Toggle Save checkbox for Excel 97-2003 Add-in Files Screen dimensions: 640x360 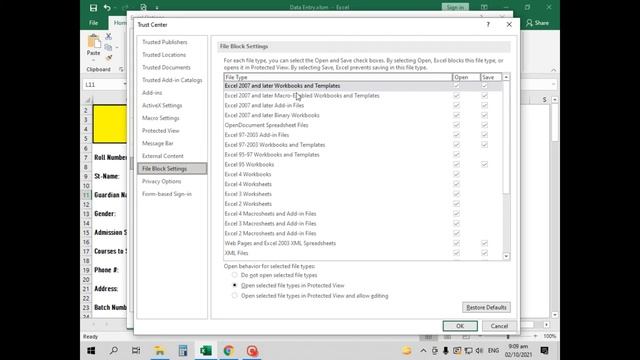tap(484, 135)
